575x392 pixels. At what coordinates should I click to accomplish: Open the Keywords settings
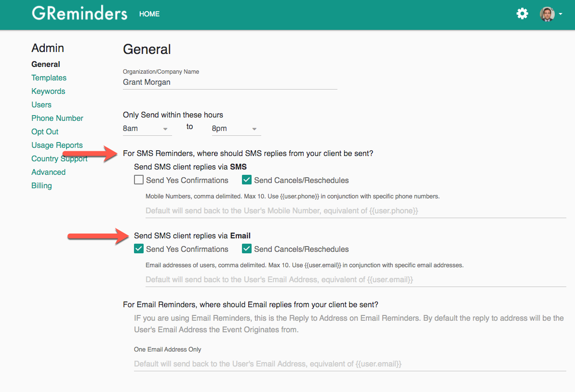(x=48, y=91)
